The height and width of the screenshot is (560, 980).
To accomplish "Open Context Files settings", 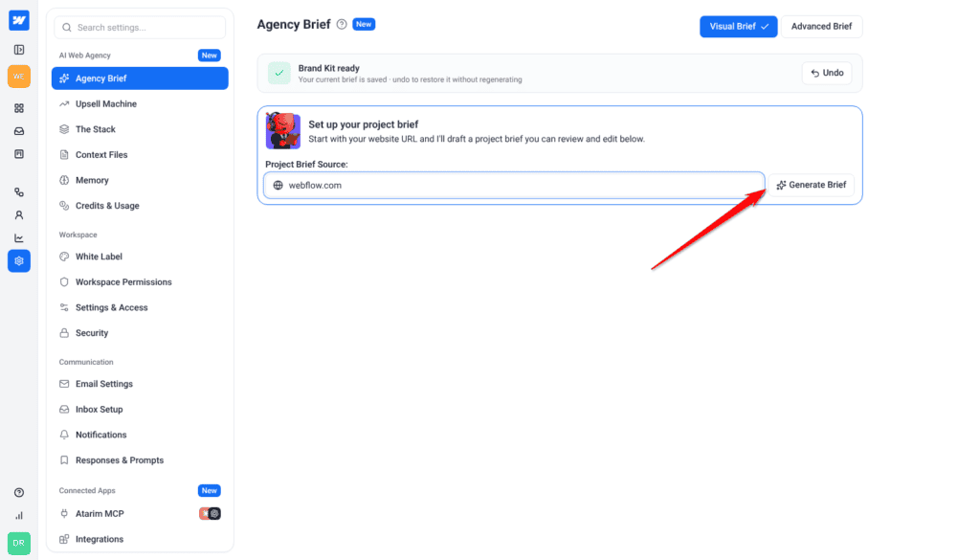I will [x=140, y=154].
